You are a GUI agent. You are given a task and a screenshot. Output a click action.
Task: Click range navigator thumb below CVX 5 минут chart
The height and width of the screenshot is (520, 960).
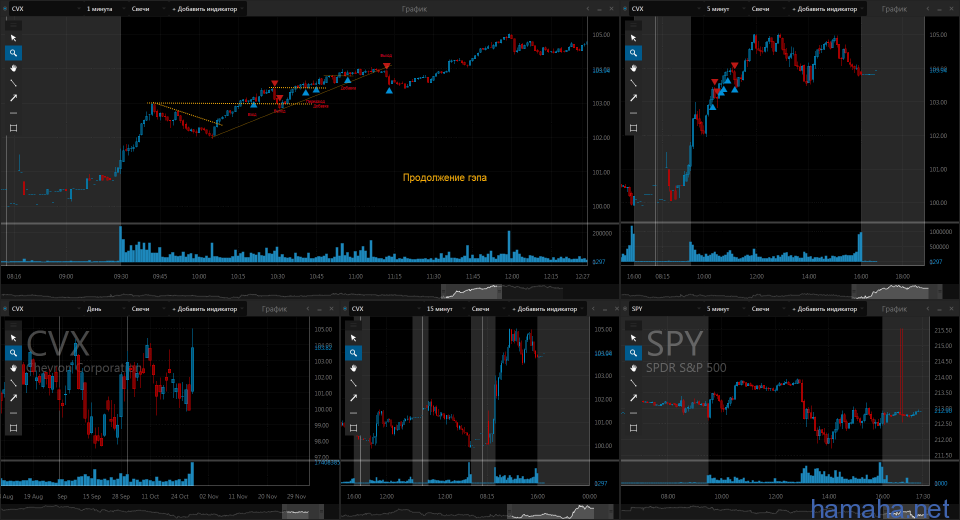click(896, 292)
